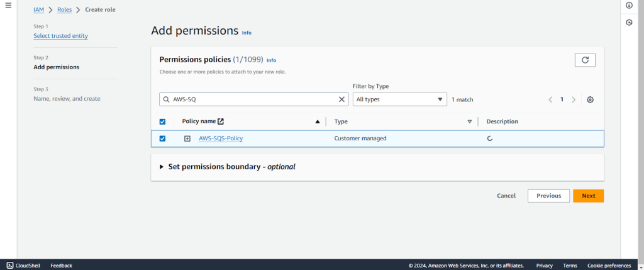Click the Next button
644x270 pixels.
click(588, 196)
